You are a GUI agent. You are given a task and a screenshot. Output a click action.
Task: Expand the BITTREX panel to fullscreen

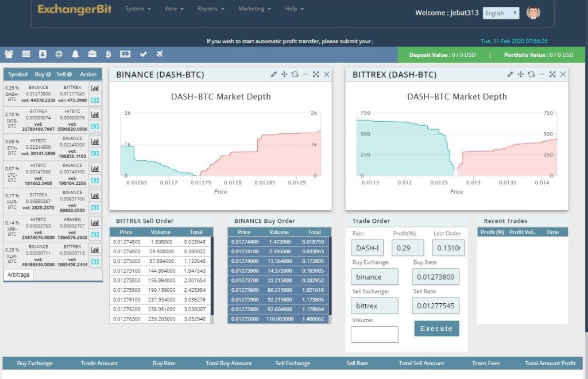click(552, 75)
